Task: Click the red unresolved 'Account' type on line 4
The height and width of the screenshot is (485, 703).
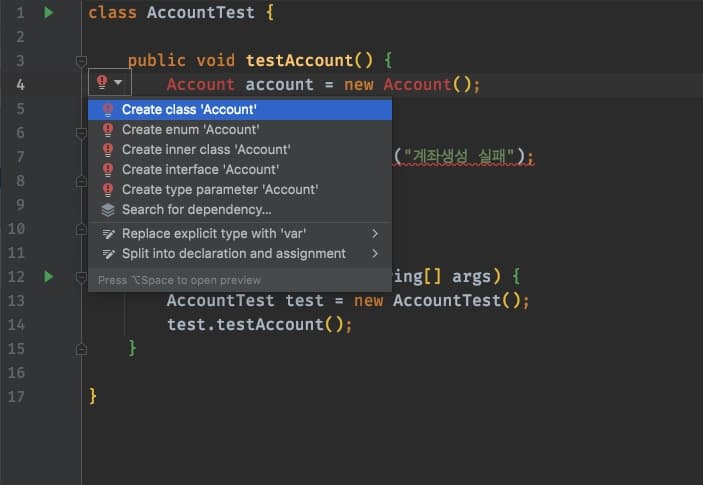Action: (x=201, y=84)
